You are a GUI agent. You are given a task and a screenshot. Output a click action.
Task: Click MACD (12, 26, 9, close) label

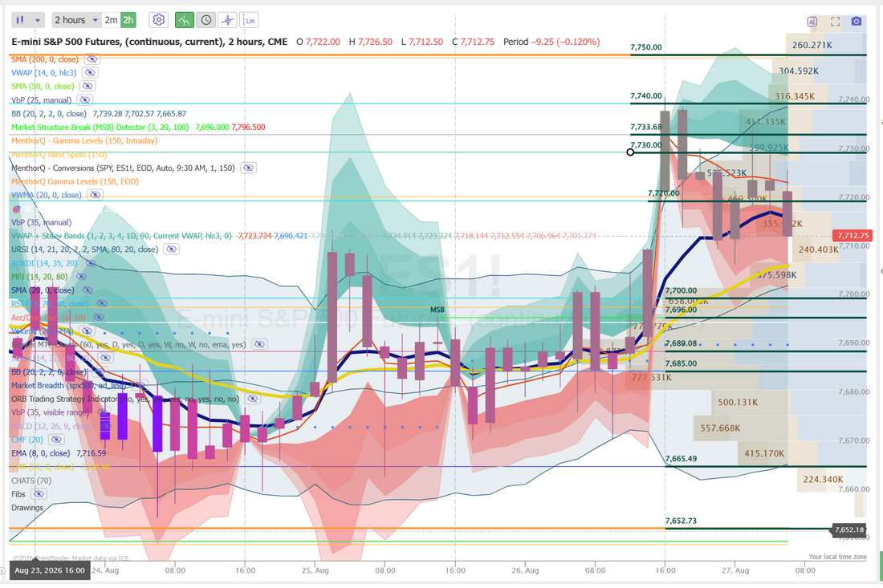(x=52, y=426)
